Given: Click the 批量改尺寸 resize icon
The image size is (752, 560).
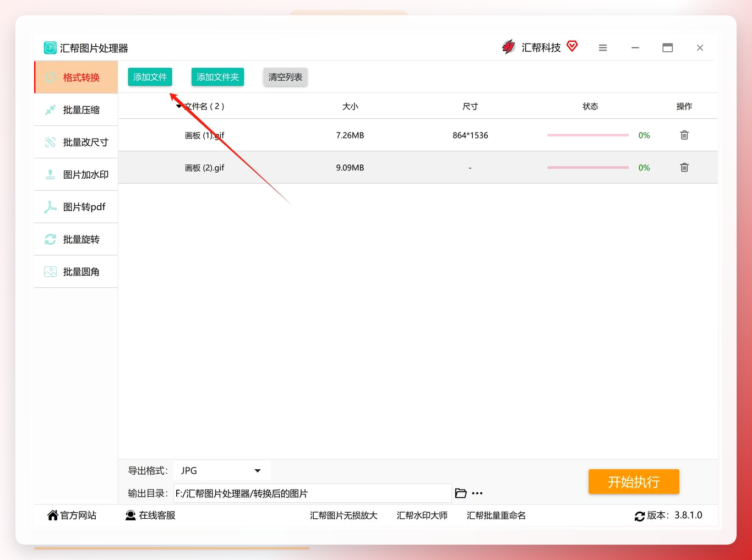Looking at the screenshot, I should coord(50,142).
